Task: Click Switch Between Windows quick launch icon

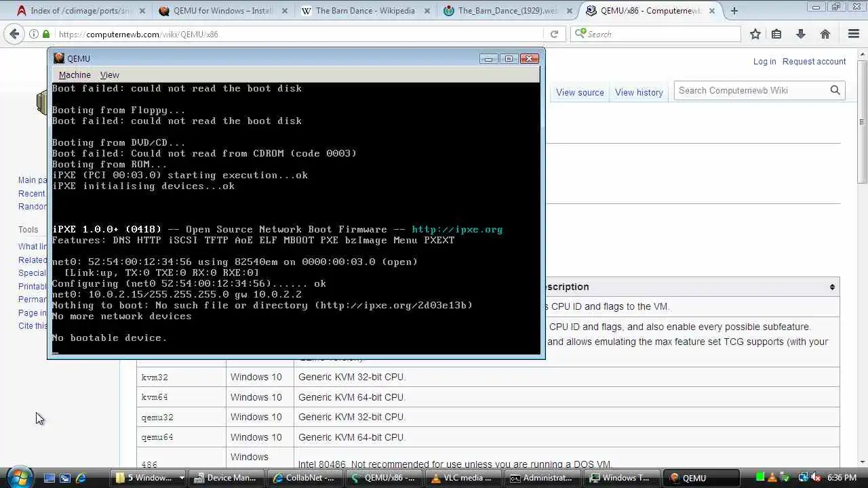Action: click(65, 478)
